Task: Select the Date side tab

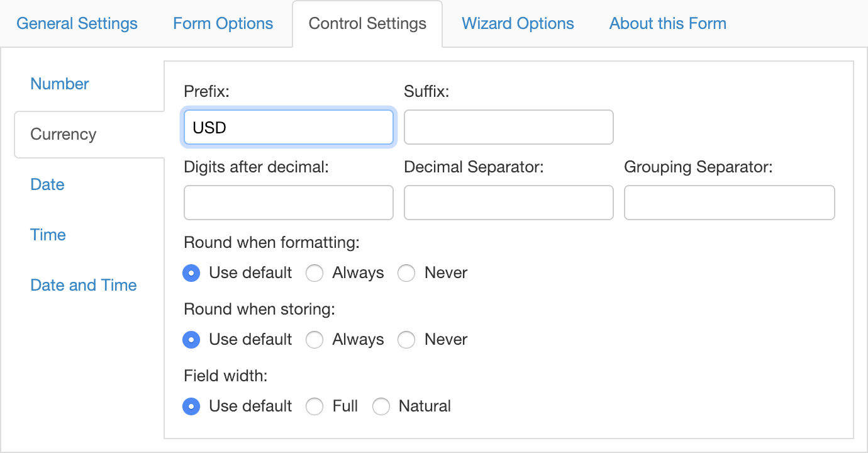Action: (47, 184)
